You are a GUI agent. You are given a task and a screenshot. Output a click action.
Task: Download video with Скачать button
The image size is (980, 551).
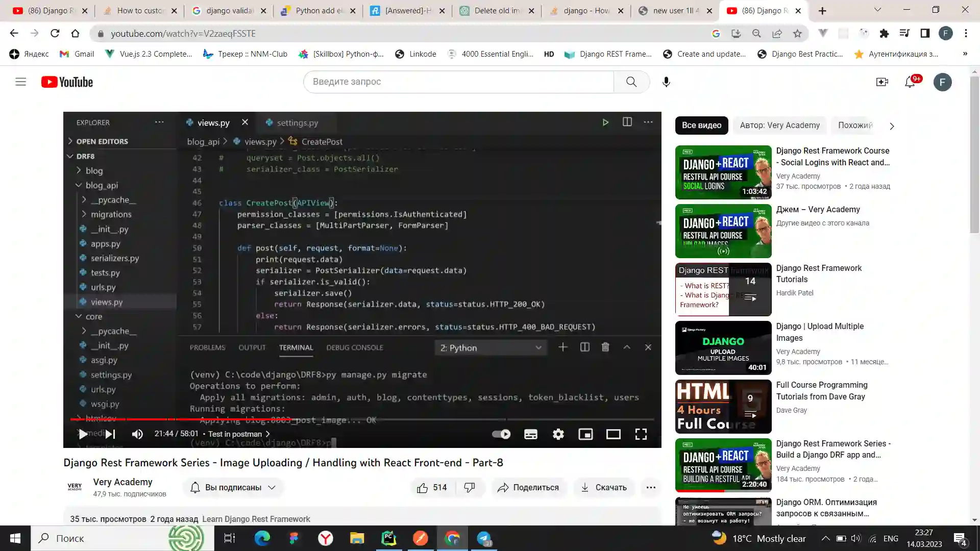[604, 488]
